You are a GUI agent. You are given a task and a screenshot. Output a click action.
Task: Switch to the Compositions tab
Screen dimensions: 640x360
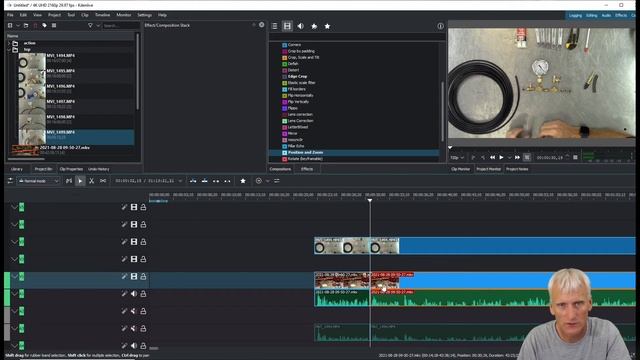pos(280,169)
